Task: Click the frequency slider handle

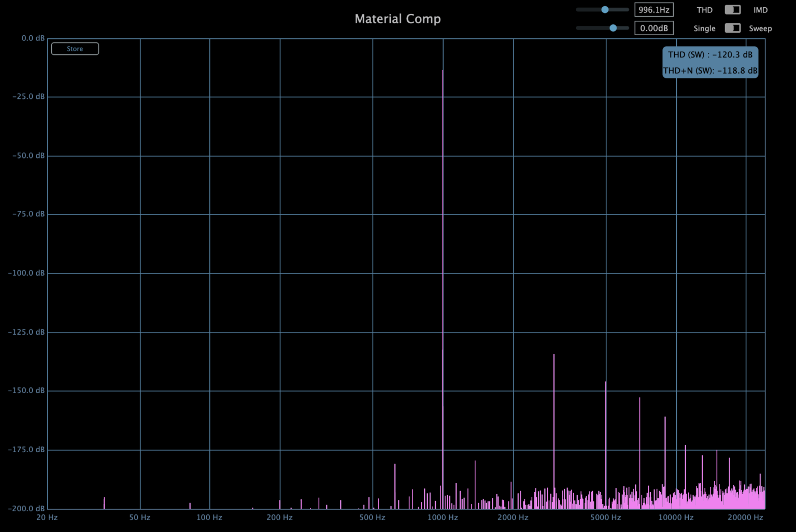Action: (x=605, y=10)
